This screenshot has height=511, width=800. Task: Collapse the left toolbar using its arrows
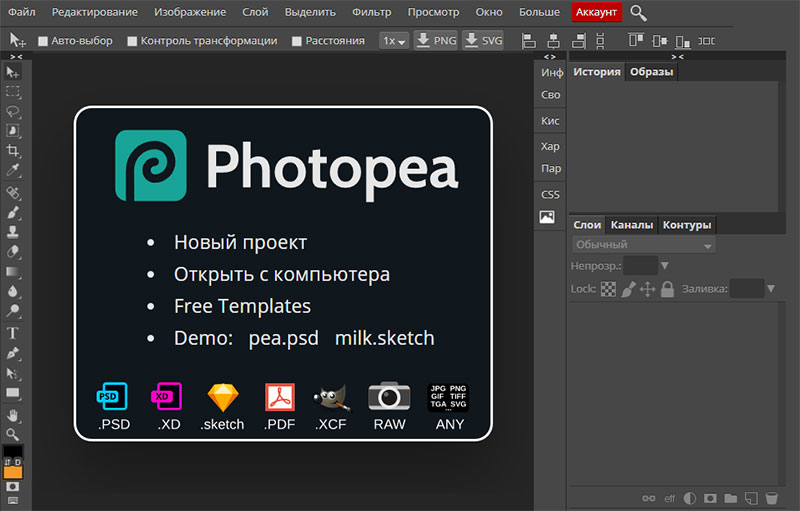point(16,57)
